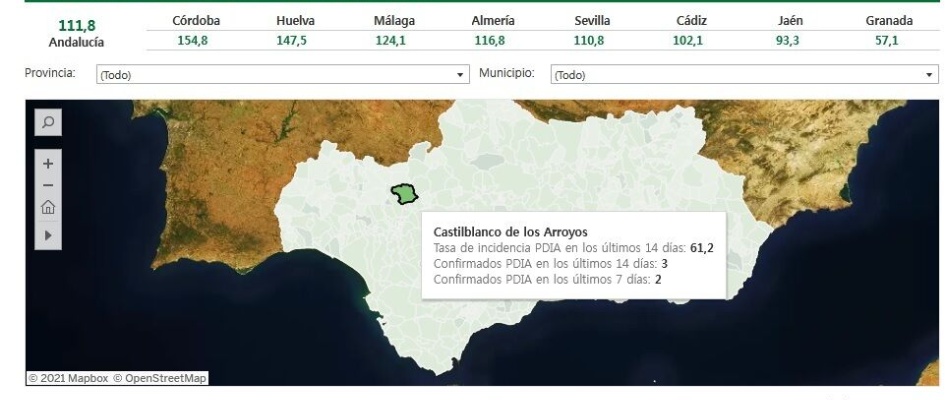945x400 pixels.
Task: Open the Provincia filter dropdown
Action: [x=282, y=75]
